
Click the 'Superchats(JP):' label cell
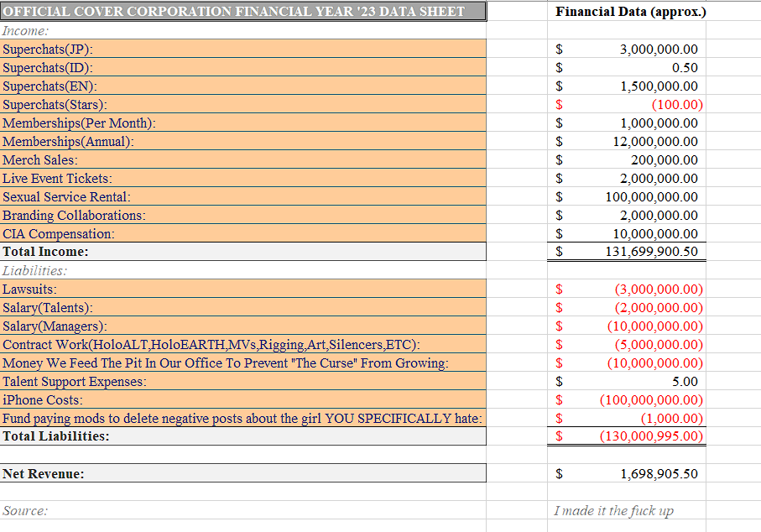coord(242,49)
